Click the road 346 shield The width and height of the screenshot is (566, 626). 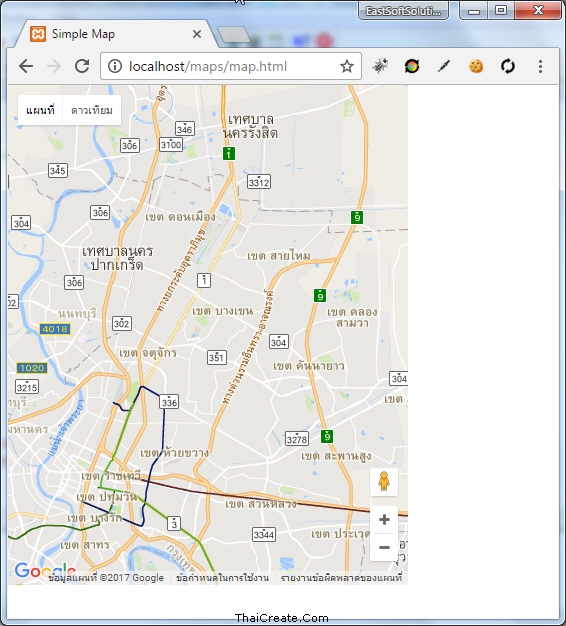[185, 129]
